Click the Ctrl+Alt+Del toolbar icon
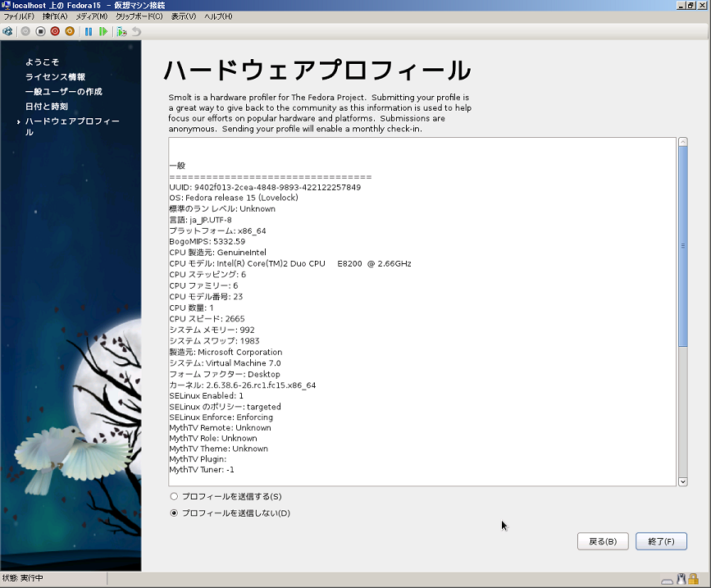This screenshot has height=588, width=711. coord(7,31)
